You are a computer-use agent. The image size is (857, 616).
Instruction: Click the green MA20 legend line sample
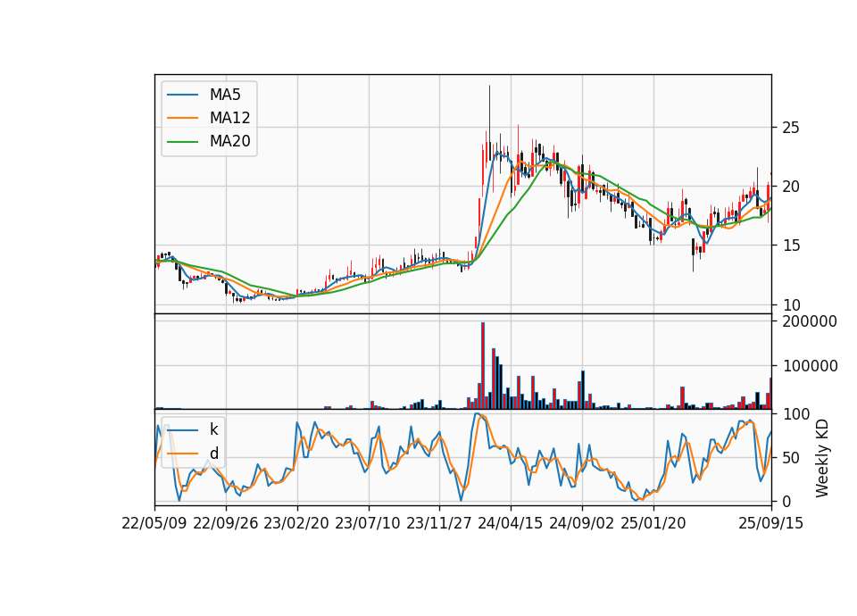tap(182, 142)
